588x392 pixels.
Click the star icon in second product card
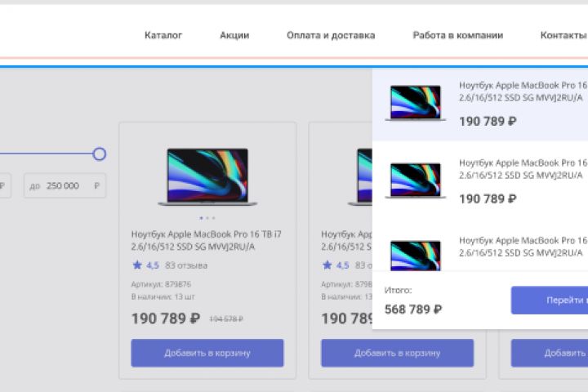(327, 265)
